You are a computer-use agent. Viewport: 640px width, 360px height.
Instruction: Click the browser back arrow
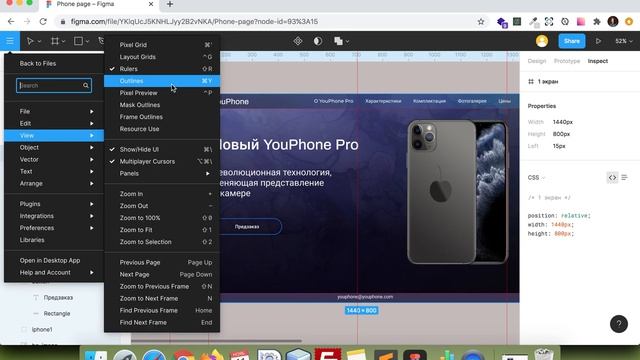pos(11,22)
